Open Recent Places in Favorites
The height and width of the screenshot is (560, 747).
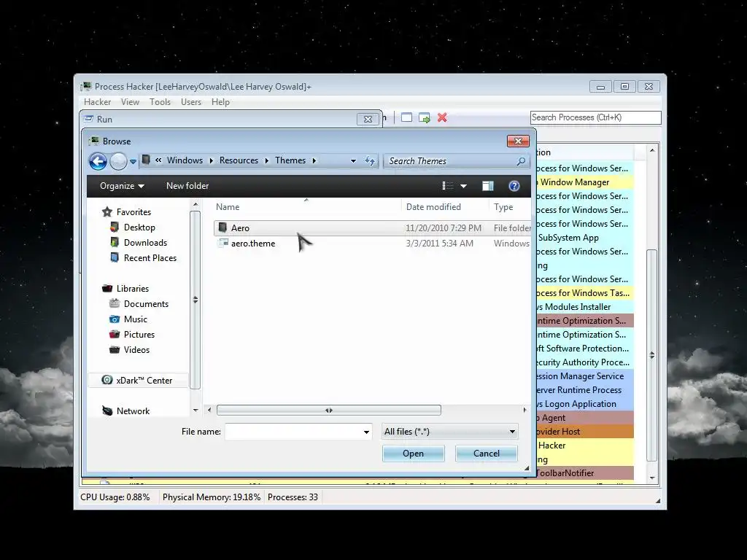(150, 258)
